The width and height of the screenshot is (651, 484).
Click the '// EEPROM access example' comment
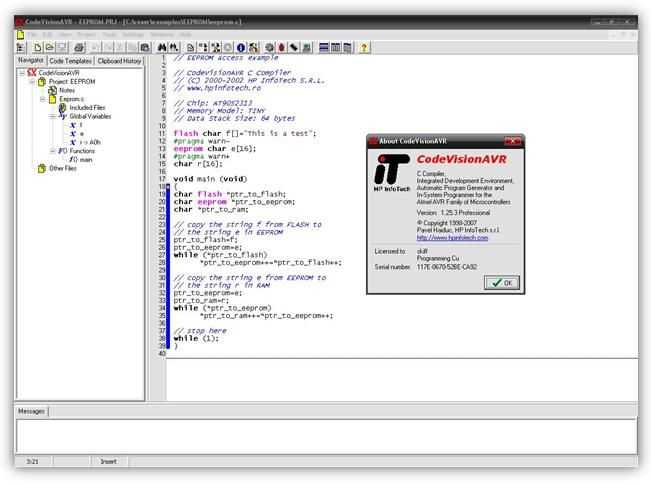226,58
